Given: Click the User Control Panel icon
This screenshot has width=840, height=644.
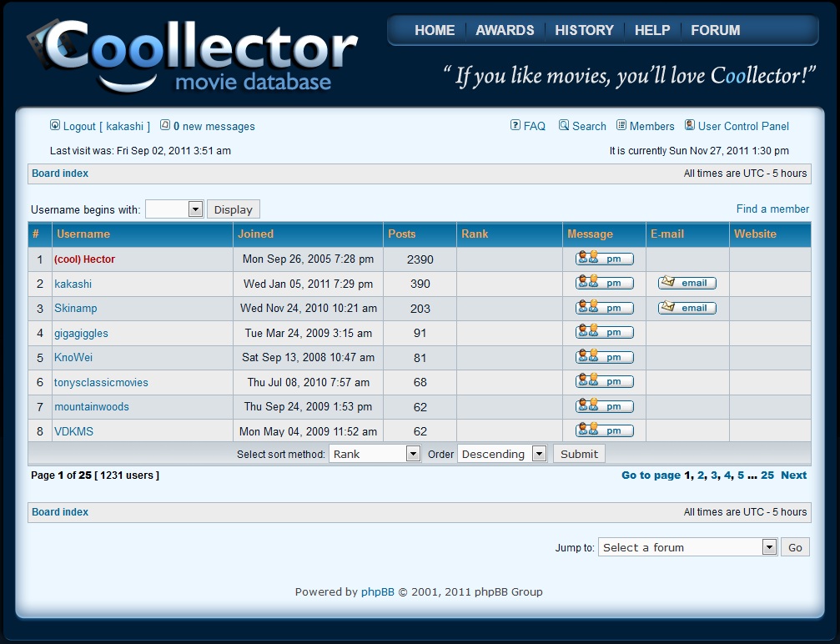Looking at the screenshot, I should [690, 125].
